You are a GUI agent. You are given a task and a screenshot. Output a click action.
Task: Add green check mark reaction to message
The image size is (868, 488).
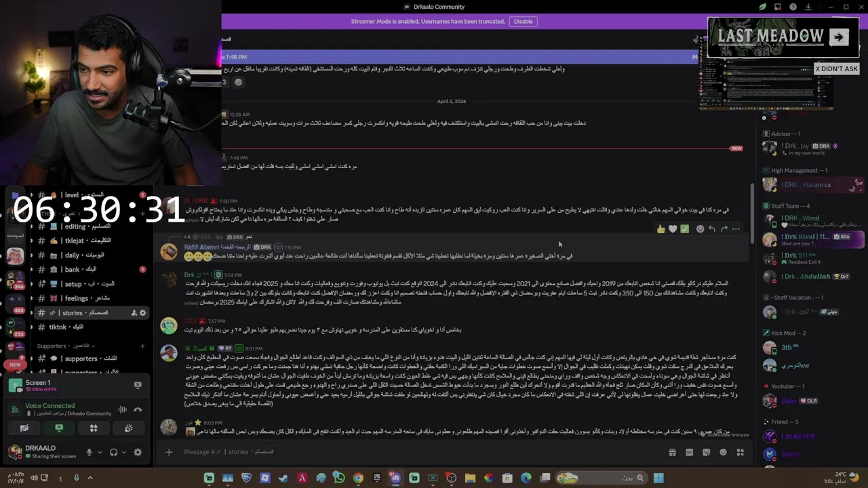pyautogui.click(x=685, y=229)
